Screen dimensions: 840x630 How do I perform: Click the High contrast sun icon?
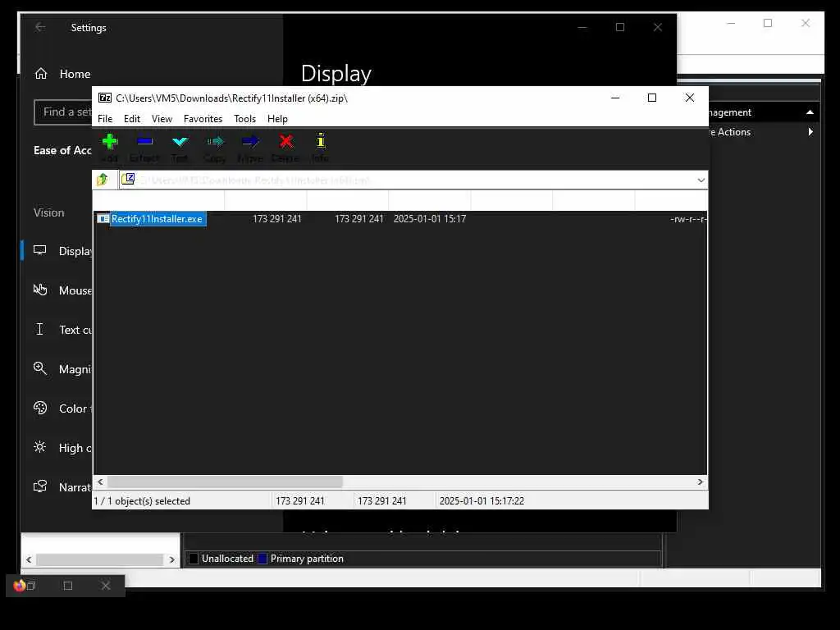tap(39, 447)
